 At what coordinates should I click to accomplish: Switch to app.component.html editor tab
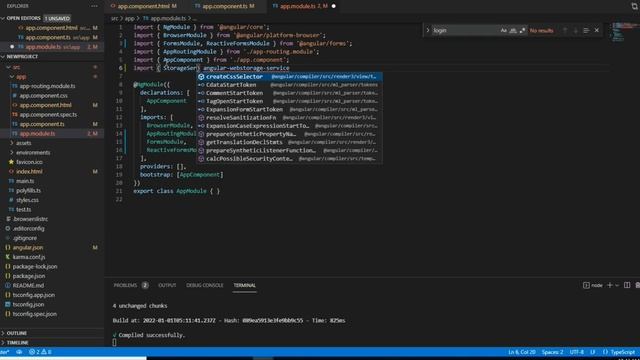click(x=144, y=6)
